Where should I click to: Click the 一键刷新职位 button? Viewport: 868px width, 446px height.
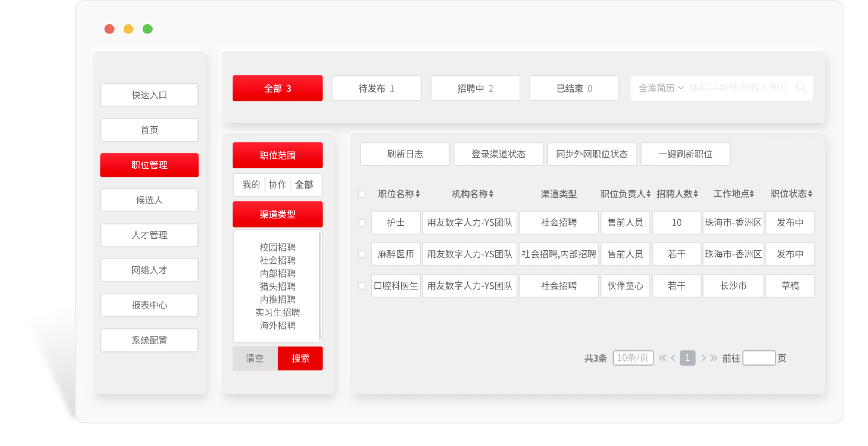[685, 154]
